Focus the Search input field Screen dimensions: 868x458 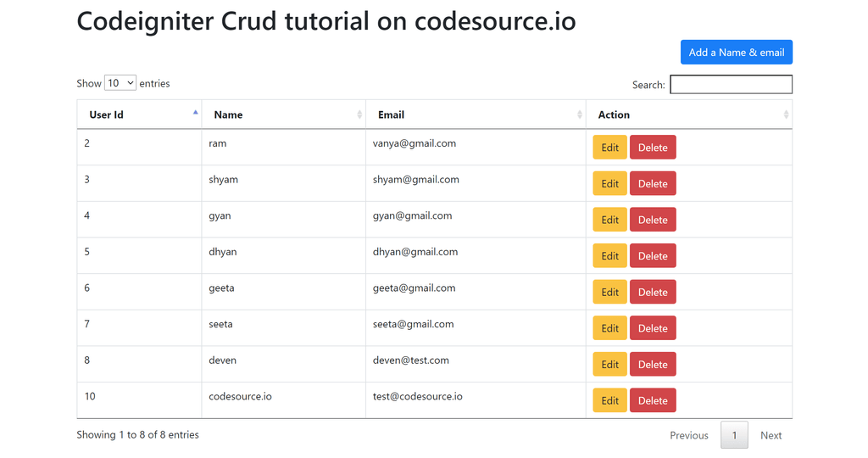(731, 85)
